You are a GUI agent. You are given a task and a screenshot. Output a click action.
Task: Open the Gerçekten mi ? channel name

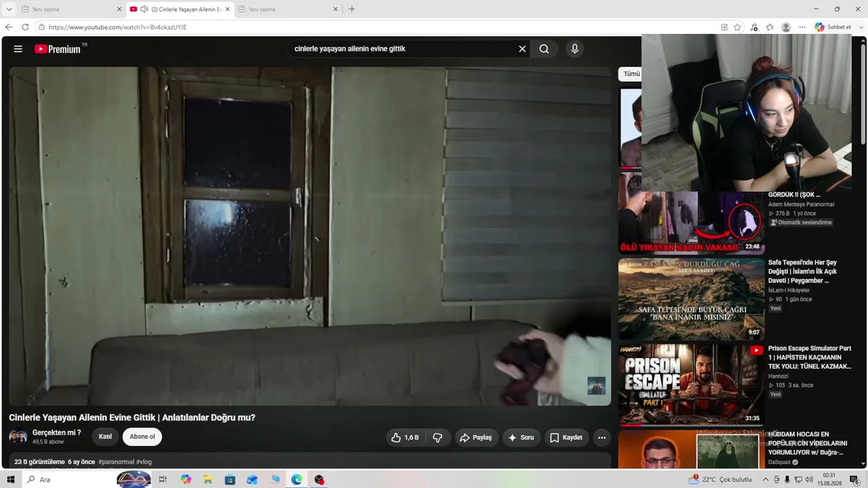click(x=57, y=432)
